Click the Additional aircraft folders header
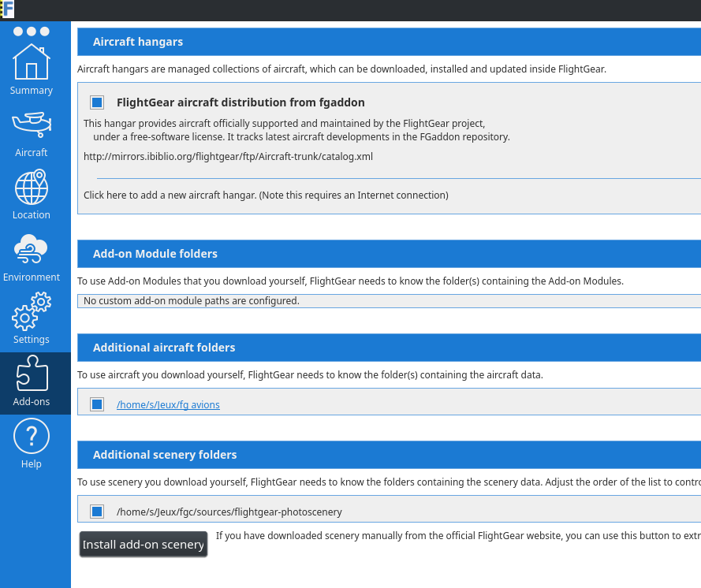 pos(163,348)
